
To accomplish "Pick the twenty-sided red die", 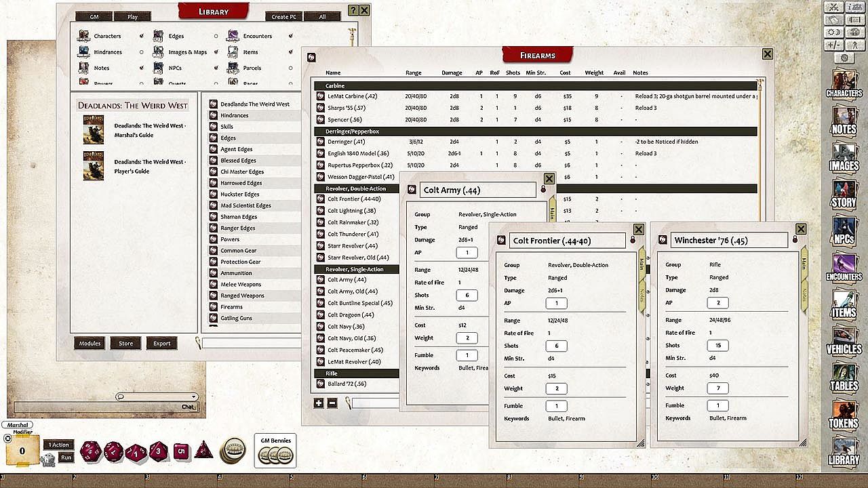I will (x=91, y=451).
